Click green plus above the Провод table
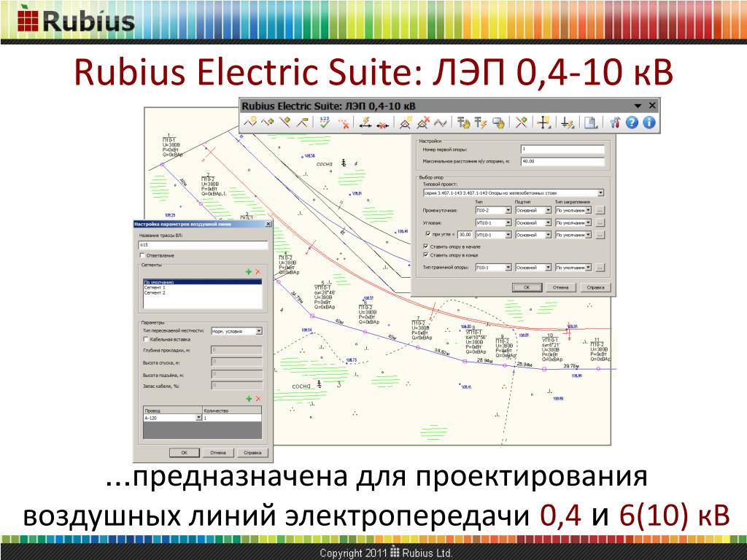The image size is (747, 560). 248,399
